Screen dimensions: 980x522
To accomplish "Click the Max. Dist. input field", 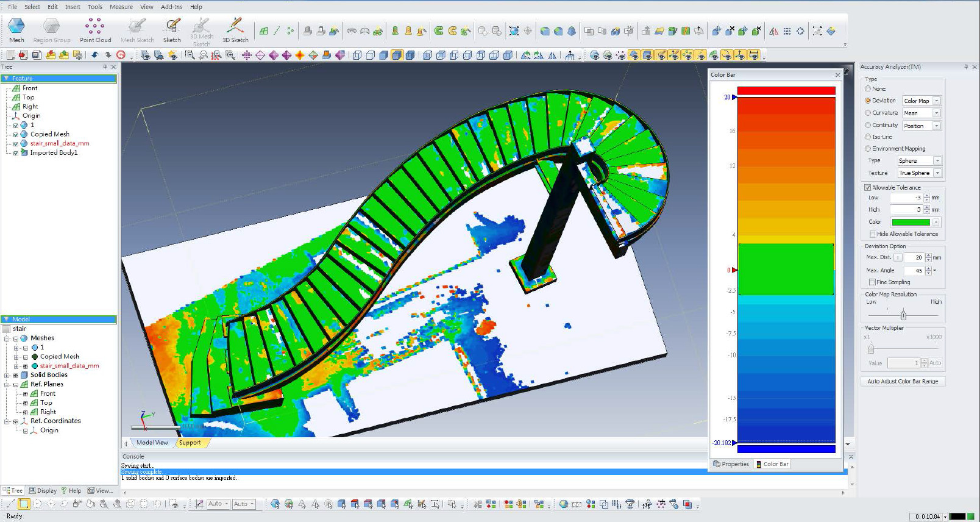I will [914, 258].
